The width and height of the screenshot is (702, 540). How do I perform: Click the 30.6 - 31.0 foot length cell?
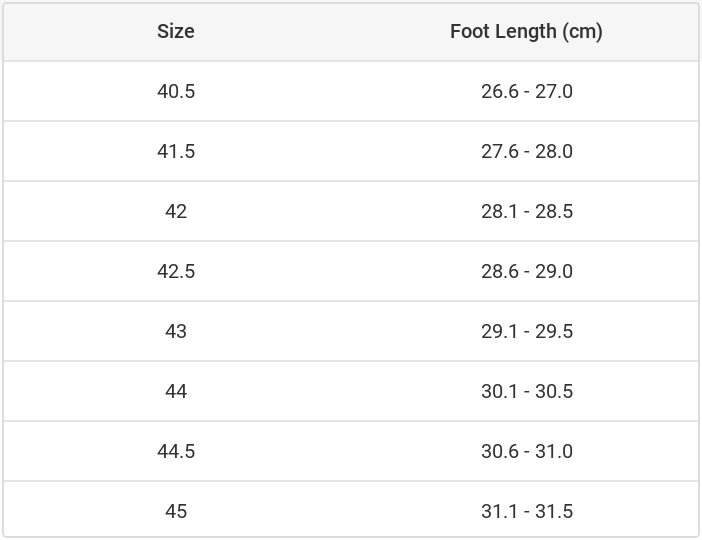coord(526,451)
